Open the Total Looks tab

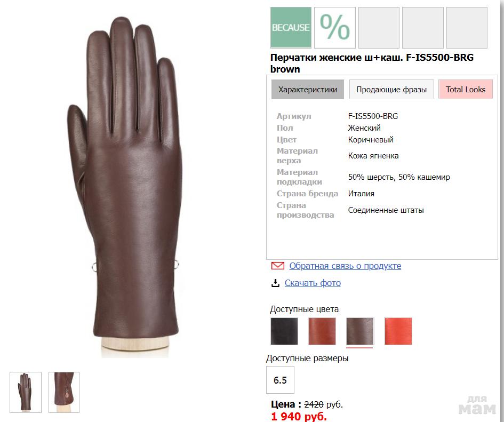pyautogui.click(x=466, y=90)
